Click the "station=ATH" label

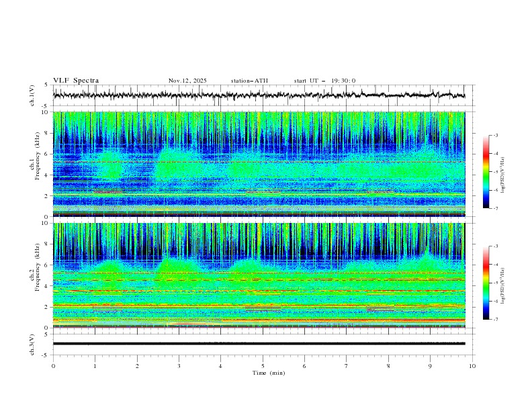tap(249, 81)
